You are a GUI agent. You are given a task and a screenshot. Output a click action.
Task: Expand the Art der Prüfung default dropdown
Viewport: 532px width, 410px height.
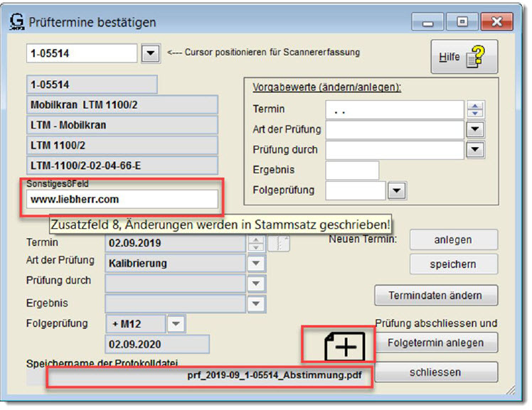click(475, 130)
